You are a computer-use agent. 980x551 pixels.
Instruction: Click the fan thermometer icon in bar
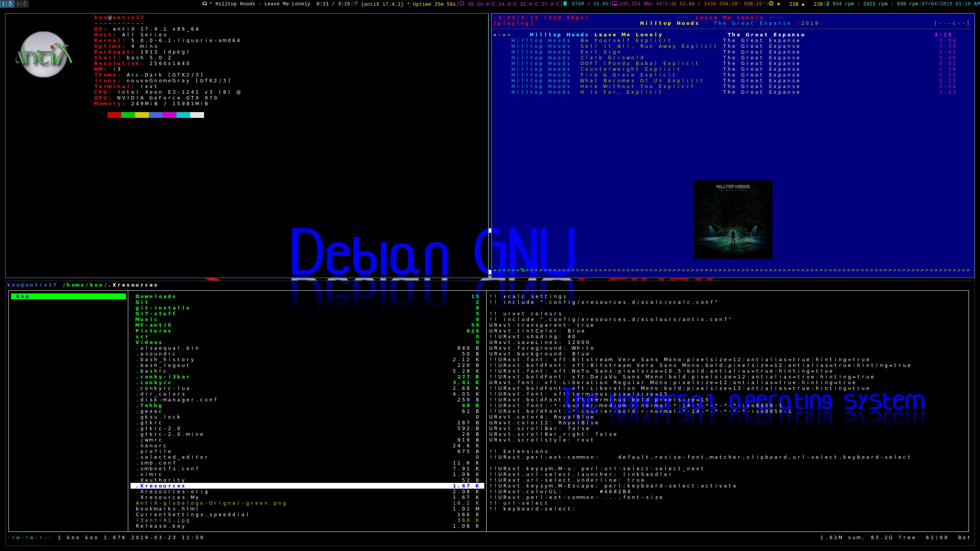coord(828,4)
